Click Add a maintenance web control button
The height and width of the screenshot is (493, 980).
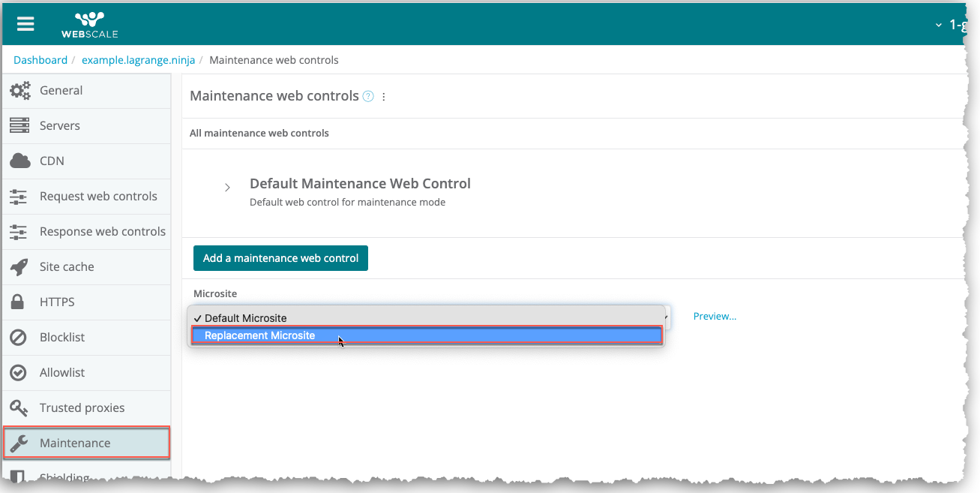[280, 258]
